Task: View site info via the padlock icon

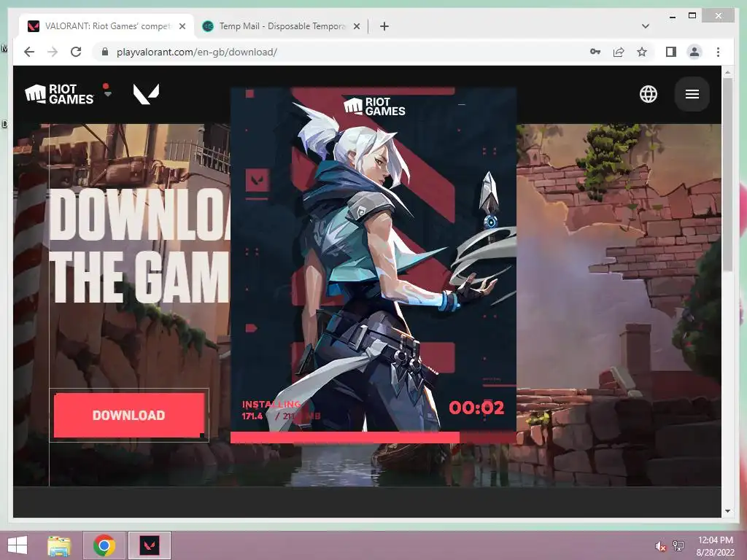Action: (x=105, y=52)
